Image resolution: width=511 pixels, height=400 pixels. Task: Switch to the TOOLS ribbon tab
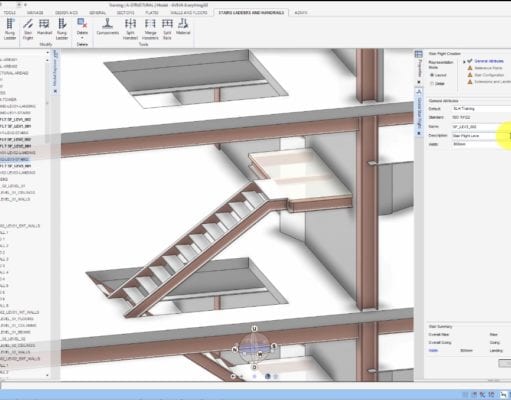[9, 13]
